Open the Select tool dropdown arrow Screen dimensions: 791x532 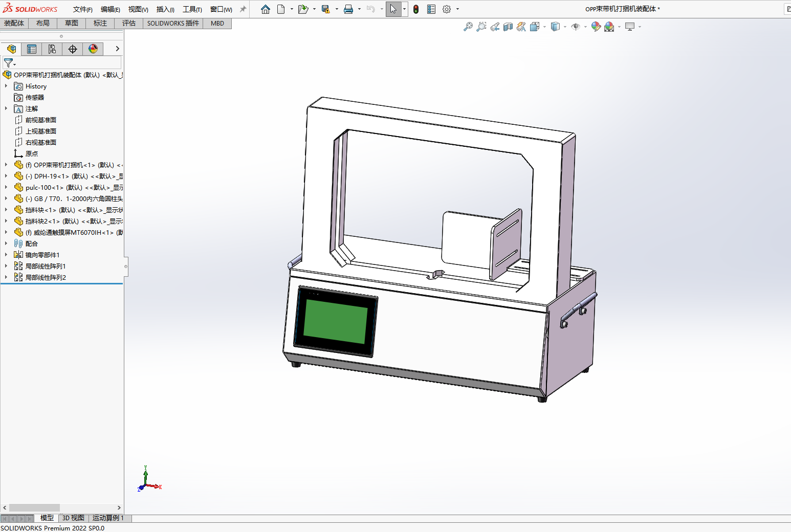404,9
